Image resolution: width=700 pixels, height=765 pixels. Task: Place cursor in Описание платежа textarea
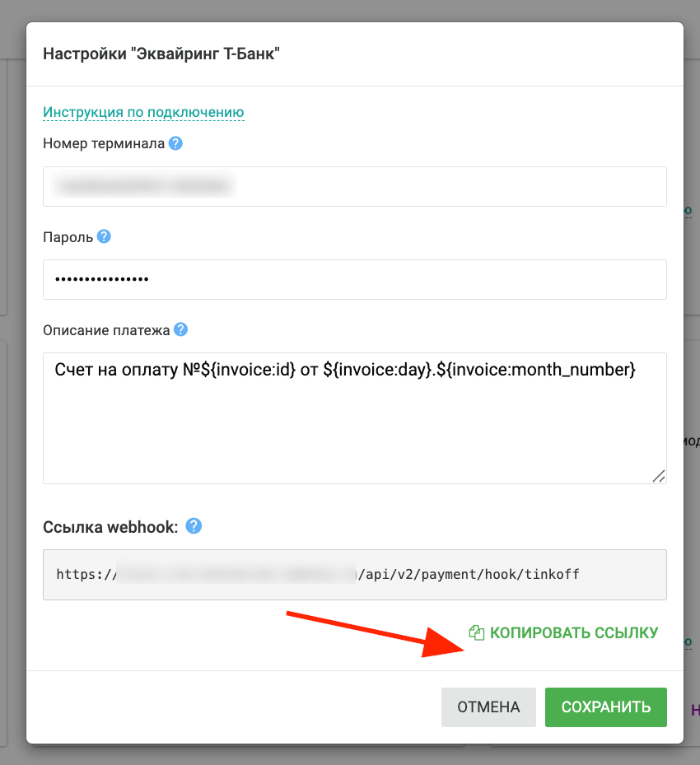(x=355, y=418)
